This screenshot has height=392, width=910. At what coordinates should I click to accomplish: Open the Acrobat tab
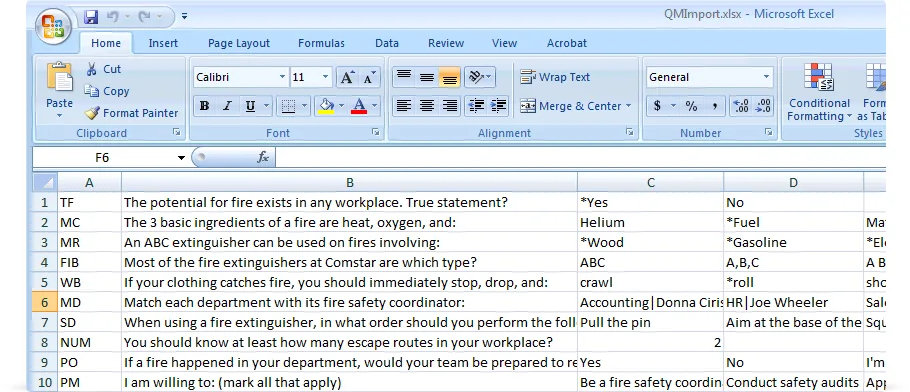566,43
